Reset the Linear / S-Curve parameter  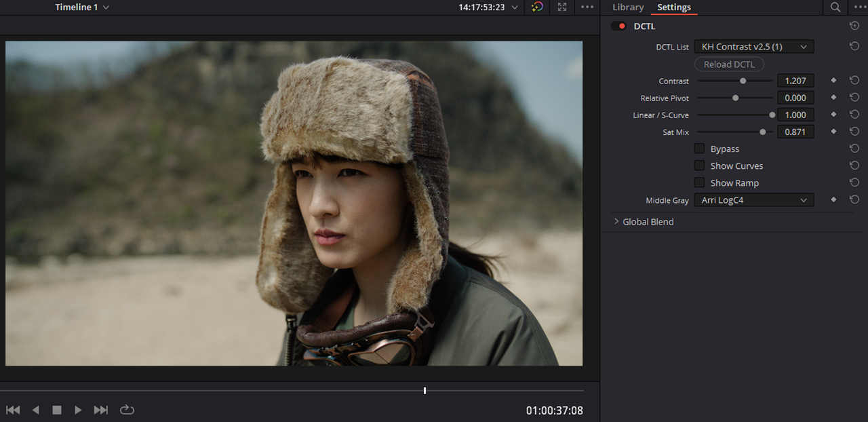[x=854, y=115]
